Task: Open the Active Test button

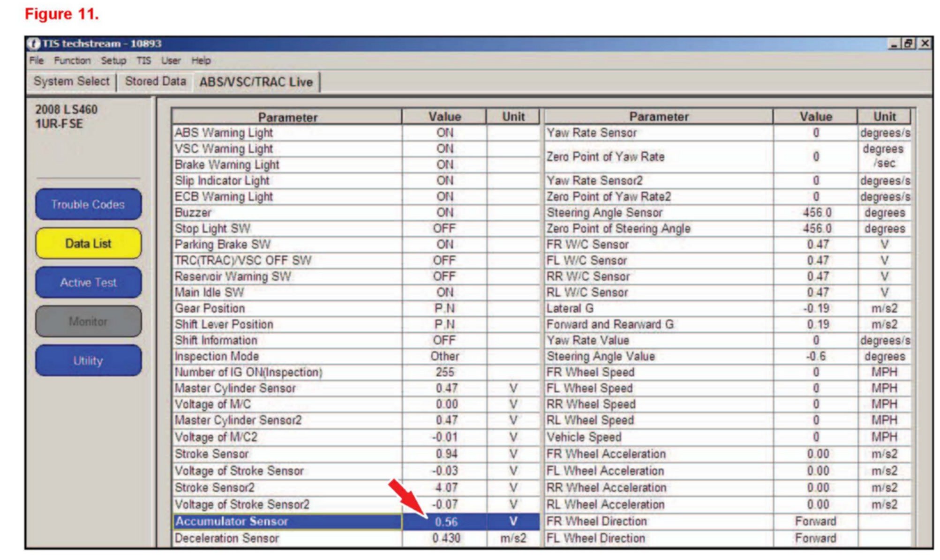Action: pos(88,283)
